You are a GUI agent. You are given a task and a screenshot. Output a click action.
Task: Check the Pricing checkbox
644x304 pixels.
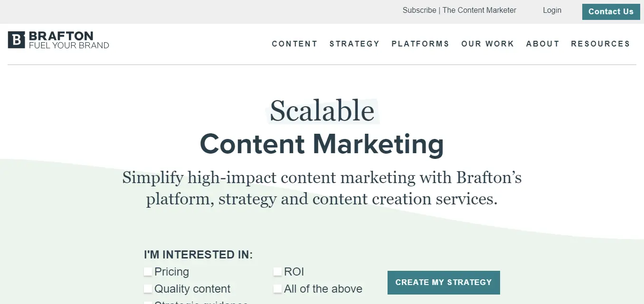(148, 272)
